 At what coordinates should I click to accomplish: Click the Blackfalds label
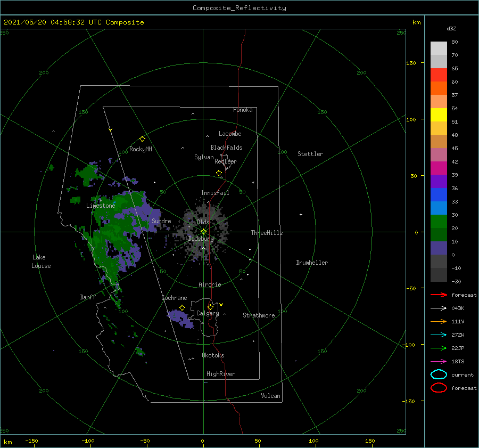tap(226, 148)
